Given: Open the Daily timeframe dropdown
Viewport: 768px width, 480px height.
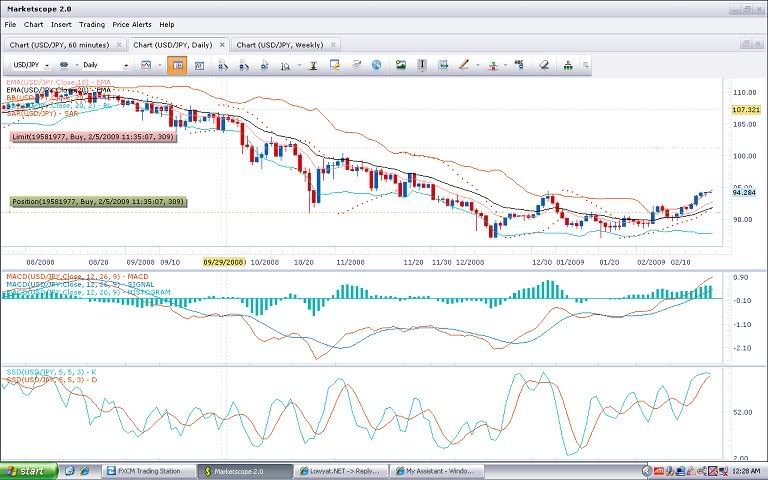Looking at the screenshot, I should pyautogui.click(x=100, y=65).
